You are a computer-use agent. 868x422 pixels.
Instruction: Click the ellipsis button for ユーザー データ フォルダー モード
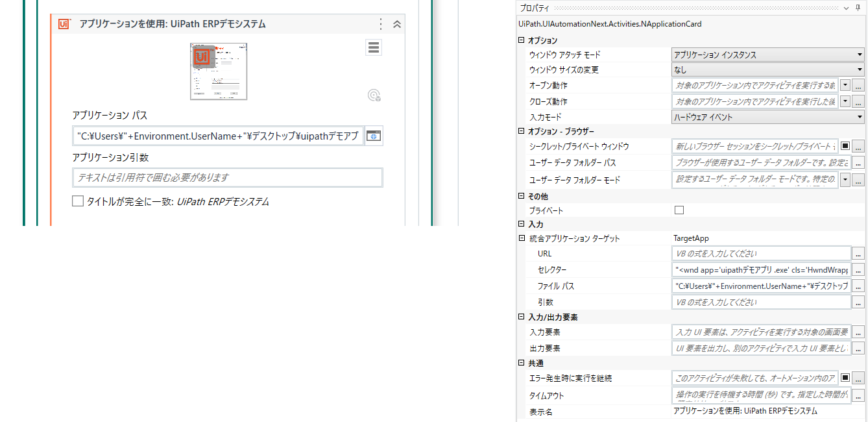tap(858, 179)
